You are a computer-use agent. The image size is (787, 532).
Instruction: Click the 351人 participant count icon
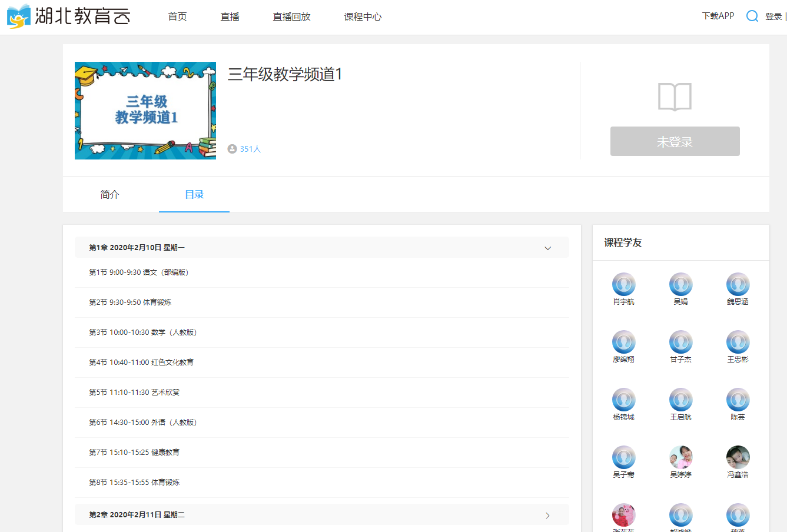point(233,149)
